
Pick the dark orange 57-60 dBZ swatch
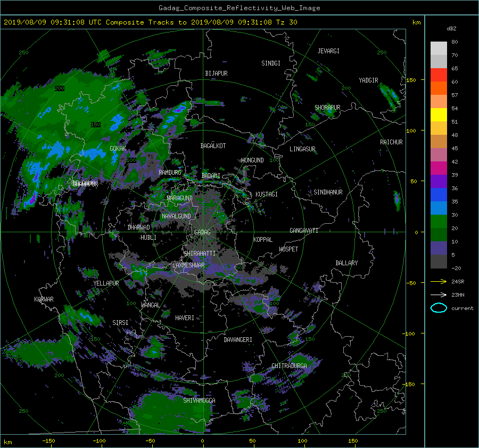click(x=439, y=88)
